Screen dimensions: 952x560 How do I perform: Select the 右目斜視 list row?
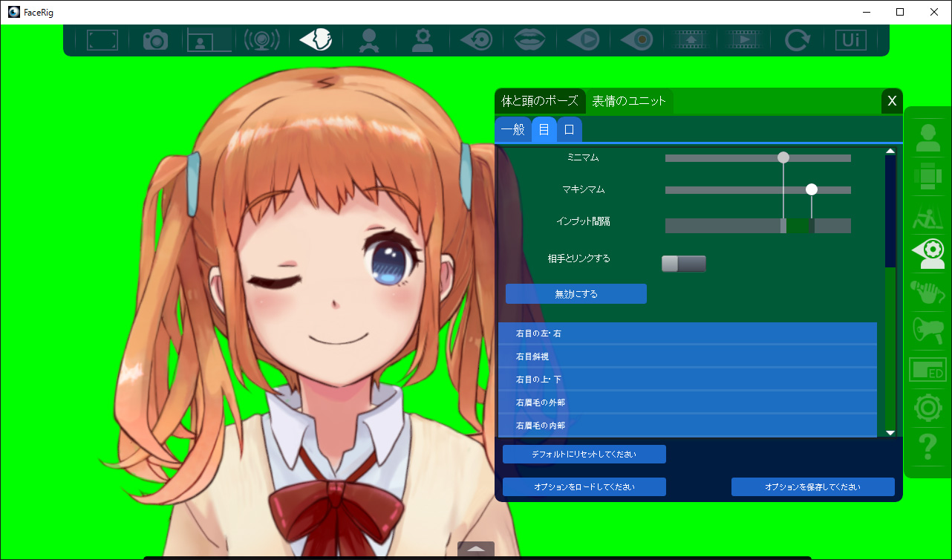click(688, 356)
